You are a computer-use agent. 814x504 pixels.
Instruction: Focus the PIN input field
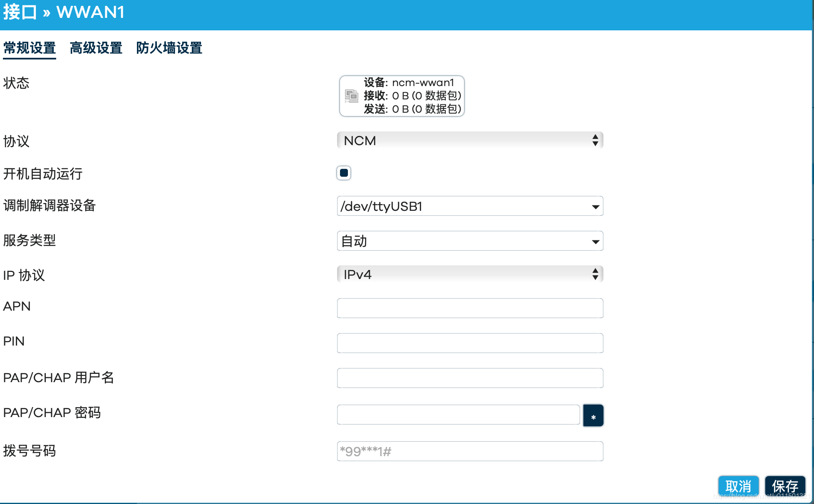point(470,343)
